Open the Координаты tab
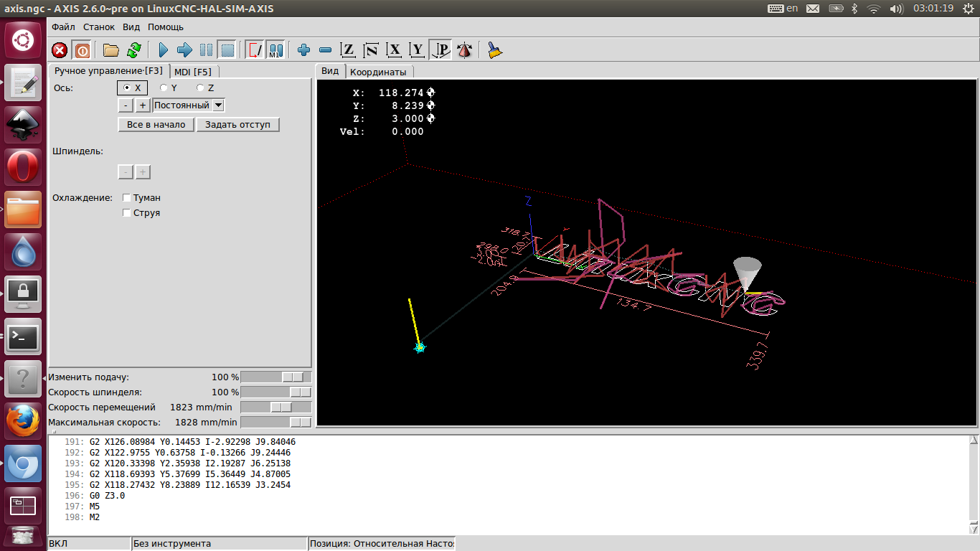The height and width of the screenshot is (551, 980). point(378,72)
